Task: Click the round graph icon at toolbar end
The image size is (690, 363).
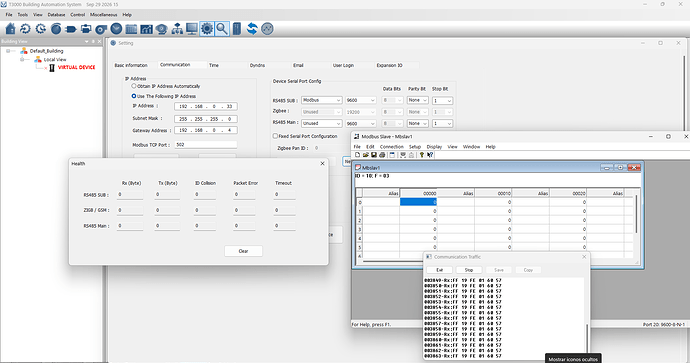Action: [x=267, y=29]
